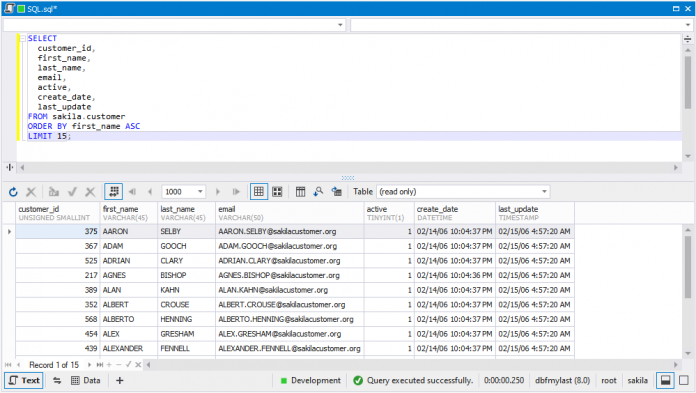
Task: Click the delete record minus in the navigator
Action: pos(119,365)
